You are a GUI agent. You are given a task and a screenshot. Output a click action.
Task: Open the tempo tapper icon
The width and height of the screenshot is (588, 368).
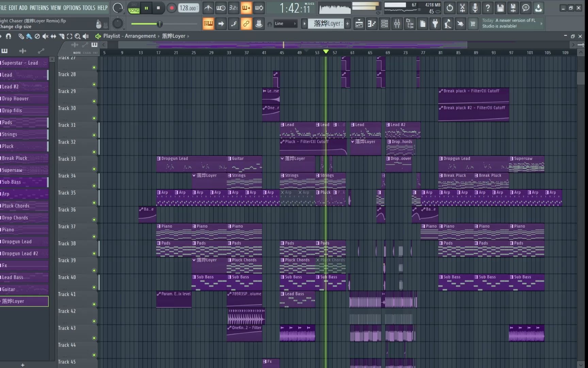448,24
